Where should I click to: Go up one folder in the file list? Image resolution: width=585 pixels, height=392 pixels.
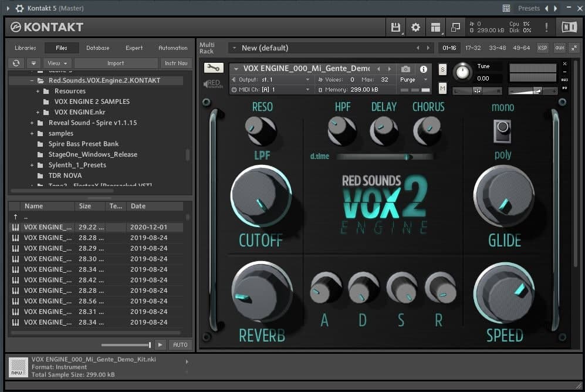(x=15, y=217)
